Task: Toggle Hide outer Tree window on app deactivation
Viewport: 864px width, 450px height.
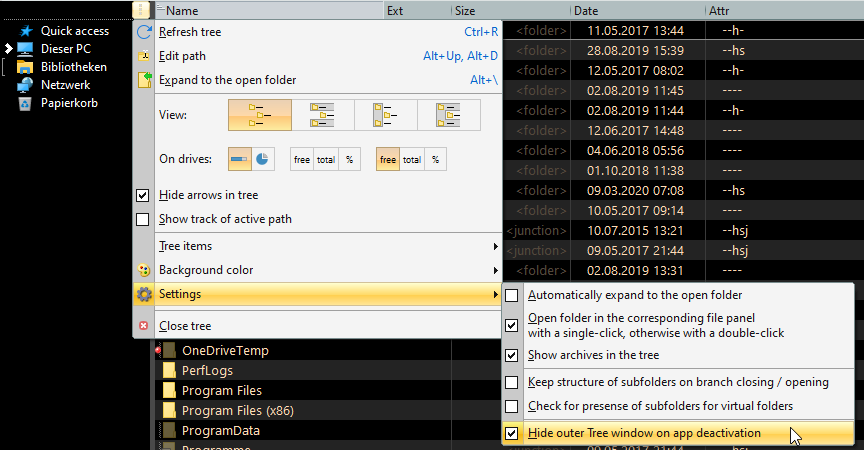Action: coord(512,433)
